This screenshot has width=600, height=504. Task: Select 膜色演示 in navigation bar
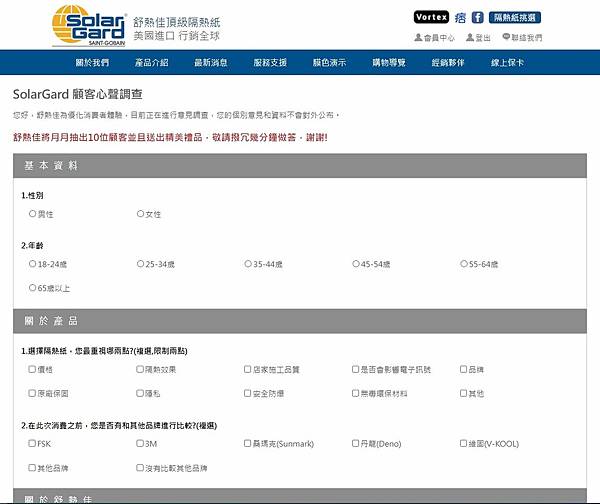tap(329, 62)
